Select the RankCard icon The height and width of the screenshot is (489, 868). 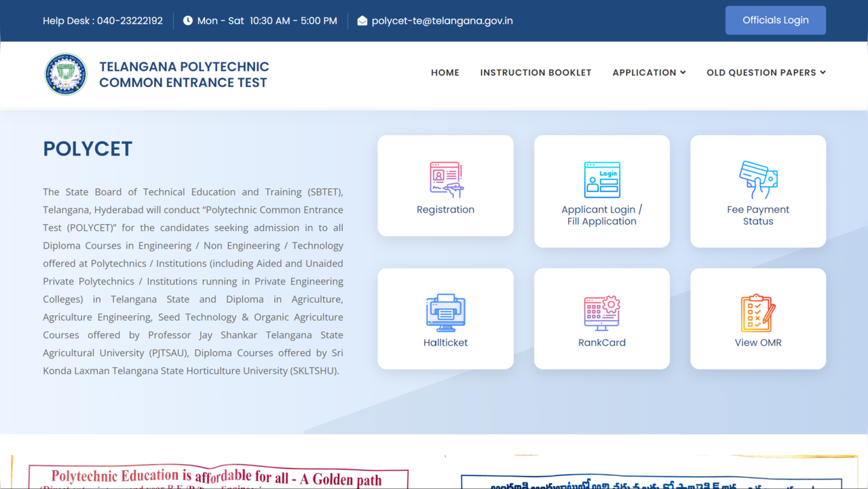[x=601, y=312]
